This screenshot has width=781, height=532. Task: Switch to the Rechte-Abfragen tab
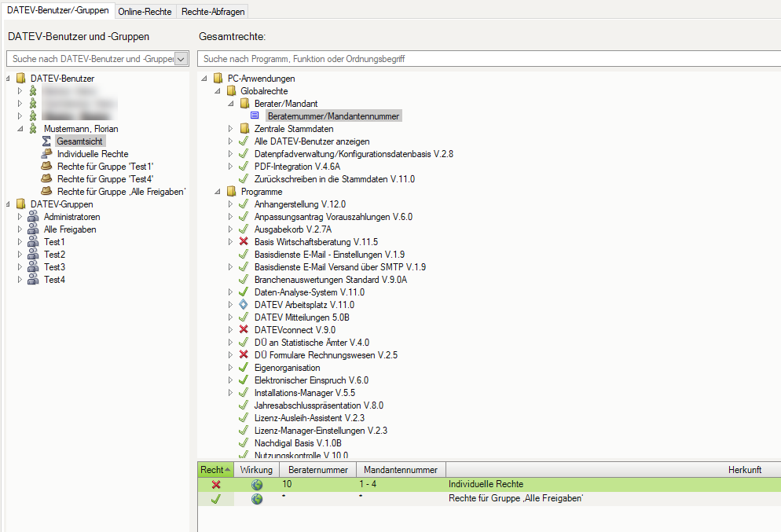(x=213, y=12)
